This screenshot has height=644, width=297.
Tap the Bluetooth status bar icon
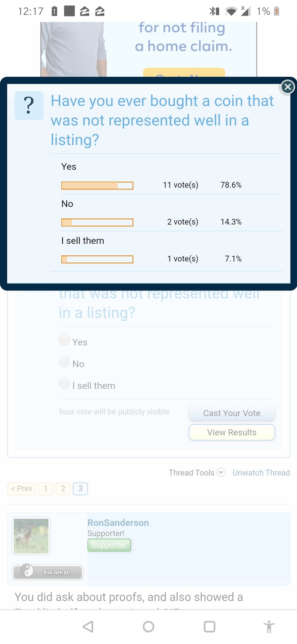pos(214,11)
